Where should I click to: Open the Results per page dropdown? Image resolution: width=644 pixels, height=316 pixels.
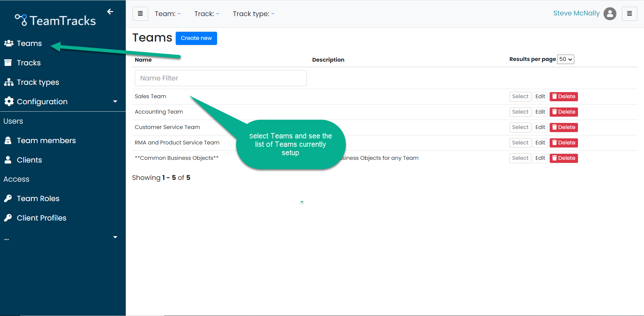pos(566,59)
